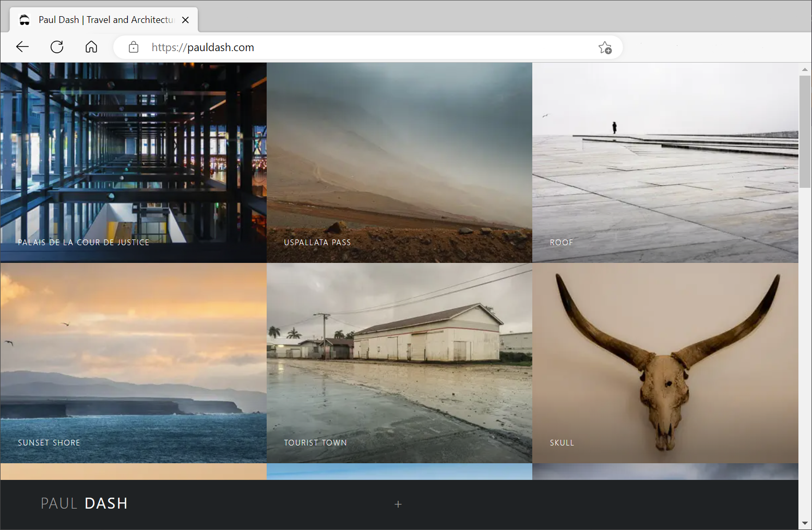Close the Paul Dash browser tab
The width and height of the screenshot is (812, 530).
point(185,20)
